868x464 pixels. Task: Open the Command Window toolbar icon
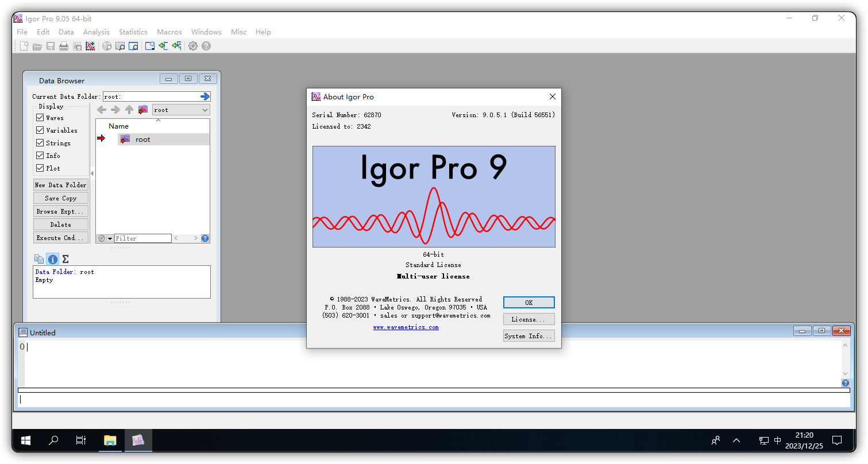pyautogui.click(x=133, y=46)
